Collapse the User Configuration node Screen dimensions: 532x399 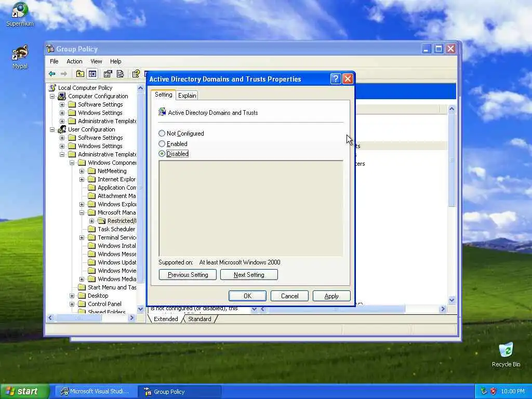tap(52, 129)
